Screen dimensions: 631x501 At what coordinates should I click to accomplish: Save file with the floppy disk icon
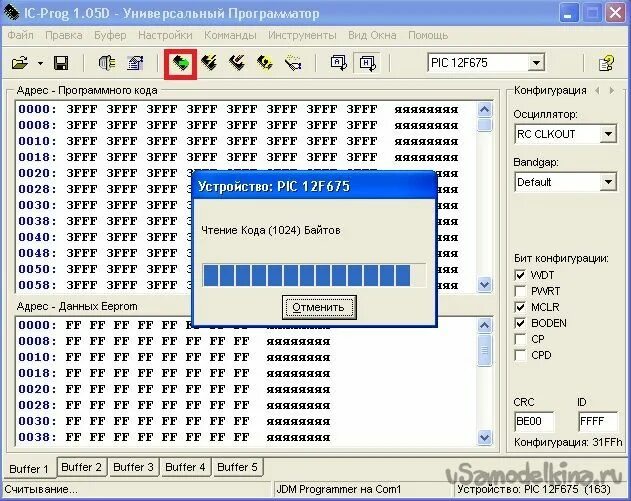61,63
